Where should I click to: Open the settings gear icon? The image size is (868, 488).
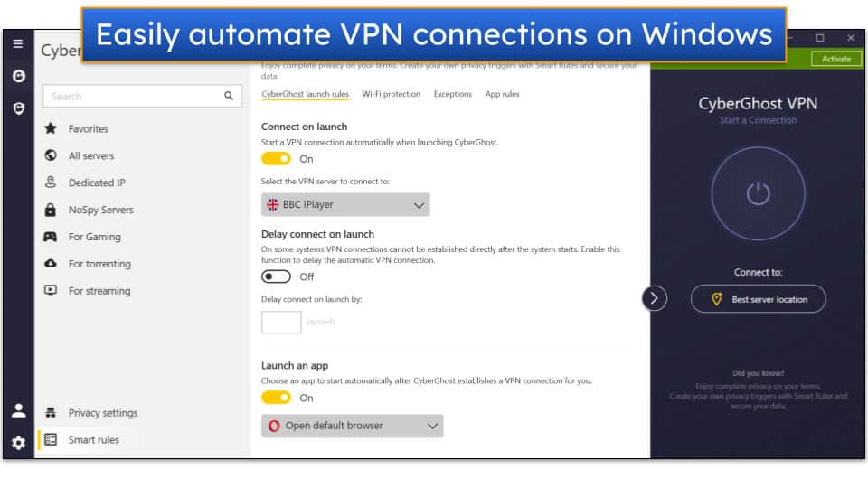tap(18, 443)
